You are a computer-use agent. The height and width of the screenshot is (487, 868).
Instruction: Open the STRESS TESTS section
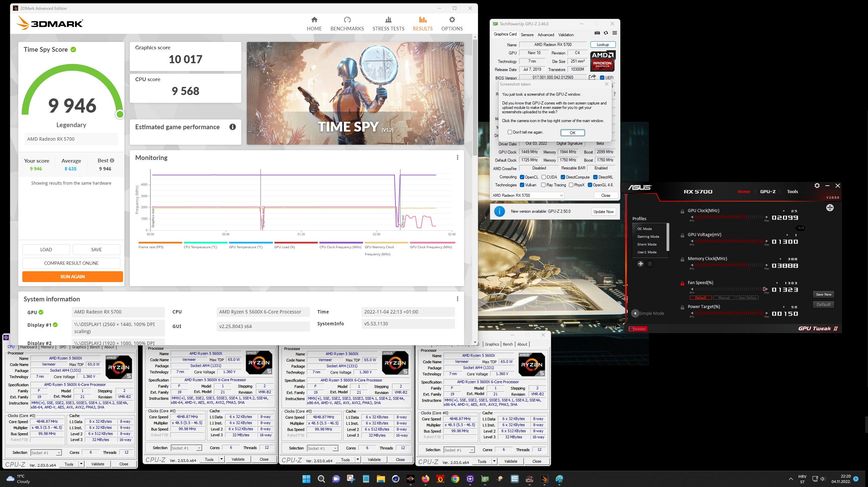[x=388, y=24]
